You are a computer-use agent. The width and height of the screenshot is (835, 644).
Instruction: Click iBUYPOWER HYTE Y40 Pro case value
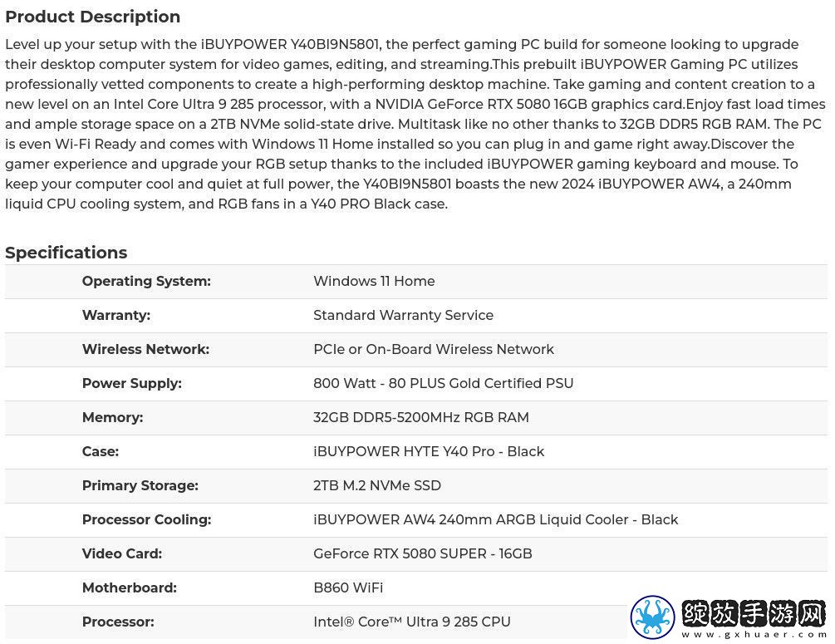tap(429, 452)
